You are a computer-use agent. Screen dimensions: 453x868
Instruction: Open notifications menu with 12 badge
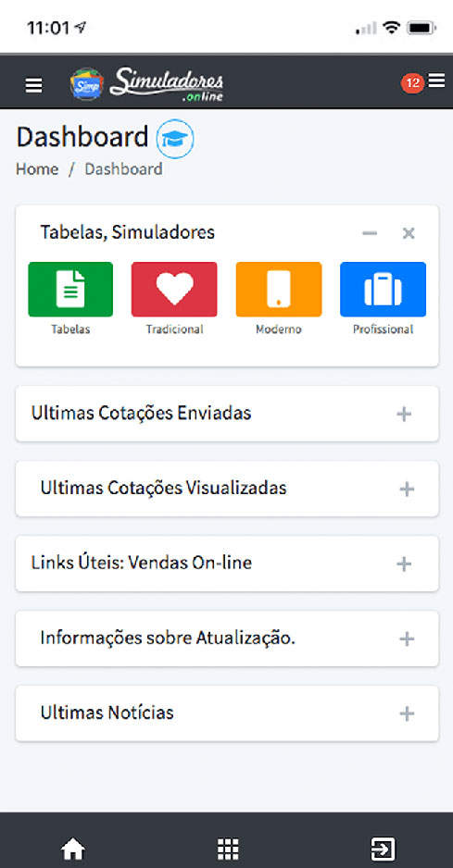(x=423, y=82)
